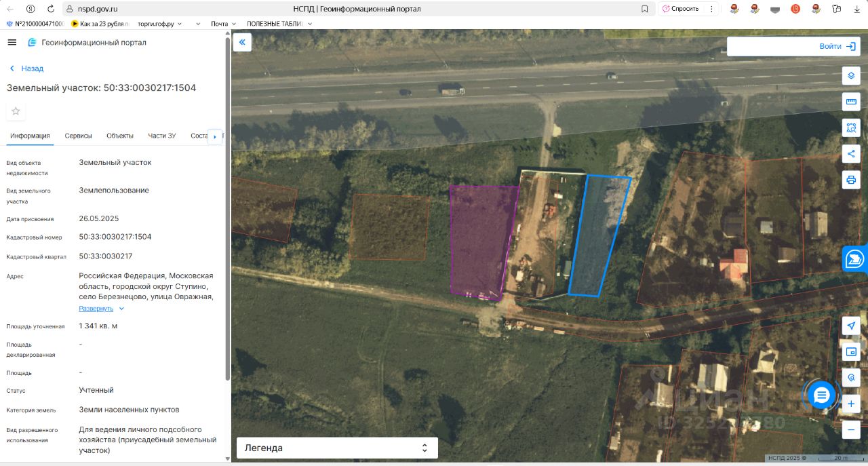This screenshot has height=466, width=868.
Task: Open the Части ЗУ tab
Action: [162, 136]
